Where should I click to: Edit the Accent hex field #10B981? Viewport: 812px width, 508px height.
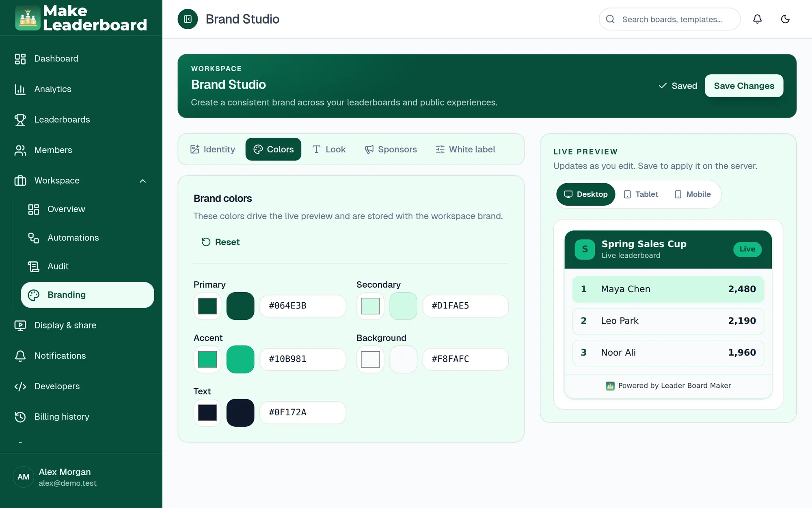point(303,359)
